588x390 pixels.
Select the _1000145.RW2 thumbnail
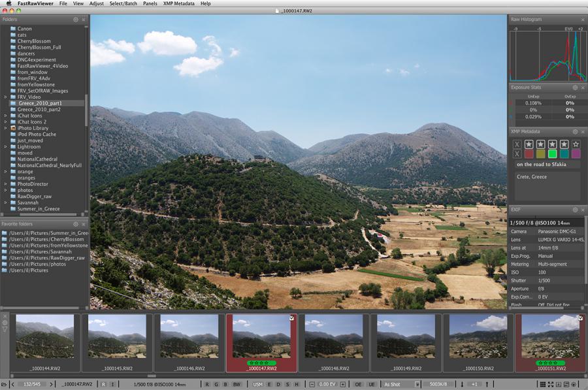pyautogui.click(x=117, y=338)
